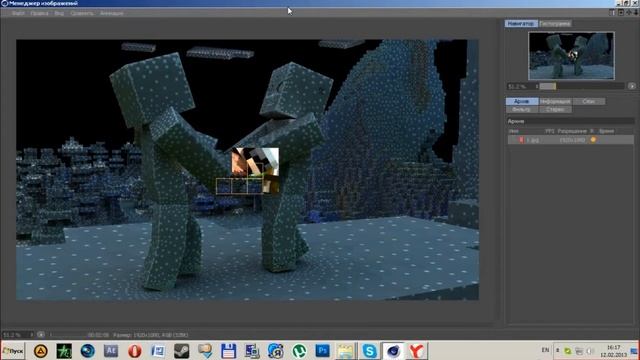The height and width of the screenshot is (360, 640).
Task: Click the EN language indicator
Action: click(545, 350)
